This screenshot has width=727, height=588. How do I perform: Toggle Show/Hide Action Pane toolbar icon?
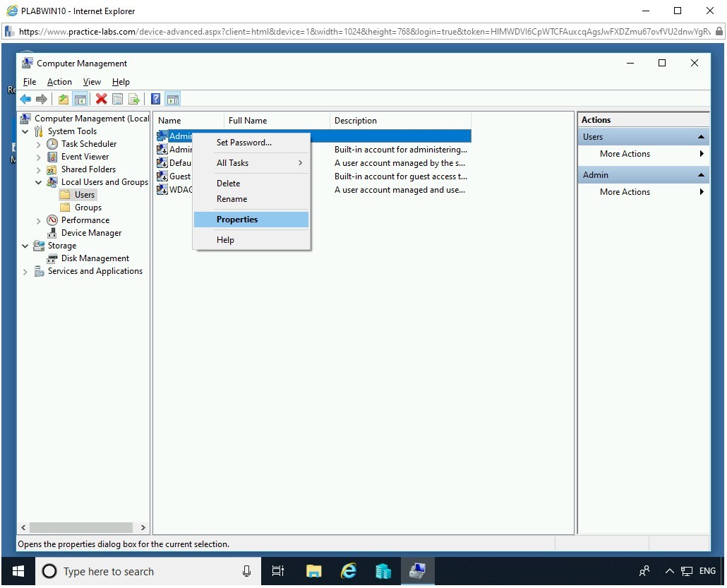pyautogui.click(x=172, y=99)
